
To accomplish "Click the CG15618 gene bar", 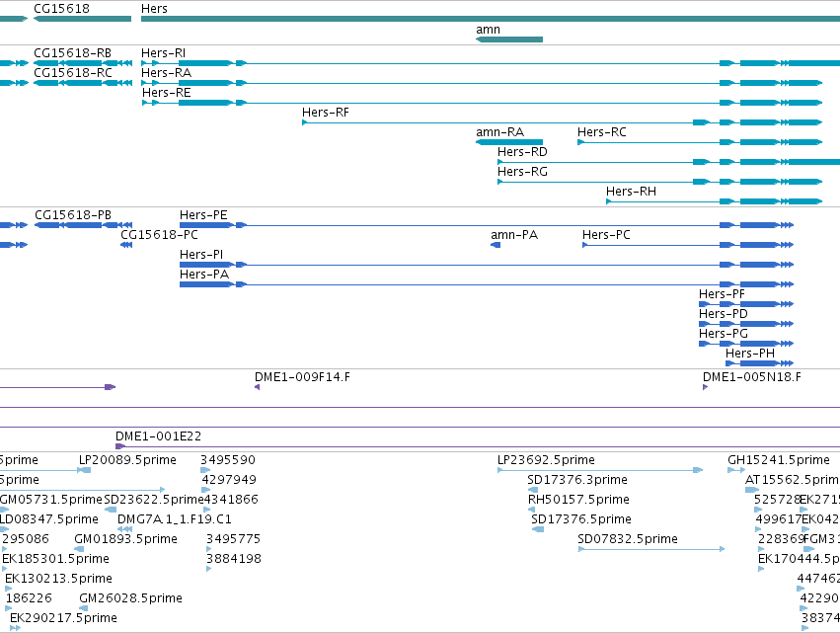I will (83, 19).
